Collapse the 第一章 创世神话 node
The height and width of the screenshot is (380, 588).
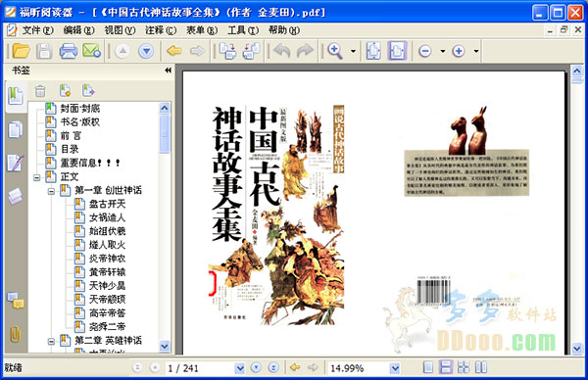[51, 191]
